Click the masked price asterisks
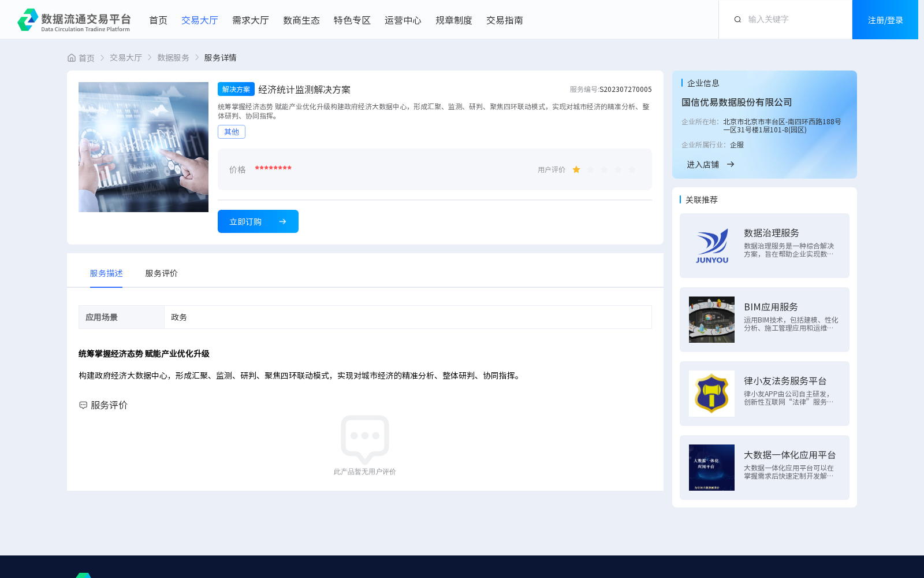Screen dimensions: 924x578 tap(273, 168)
